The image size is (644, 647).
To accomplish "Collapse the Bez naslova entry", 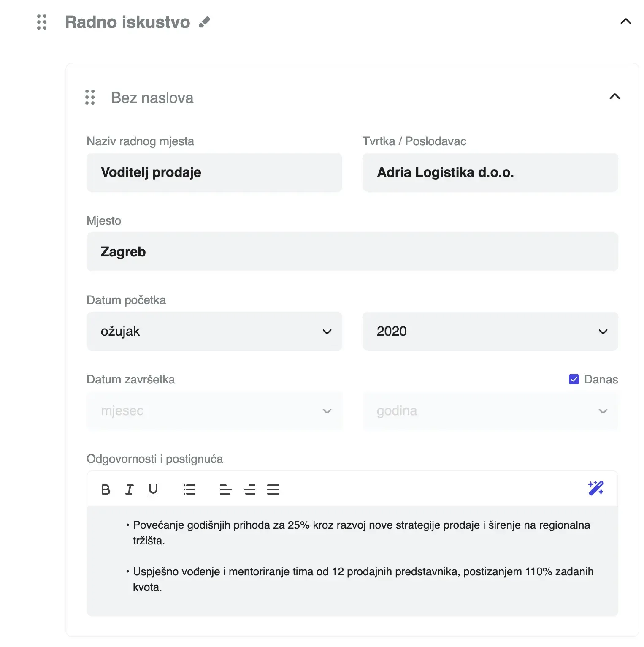I will [615, 96].
